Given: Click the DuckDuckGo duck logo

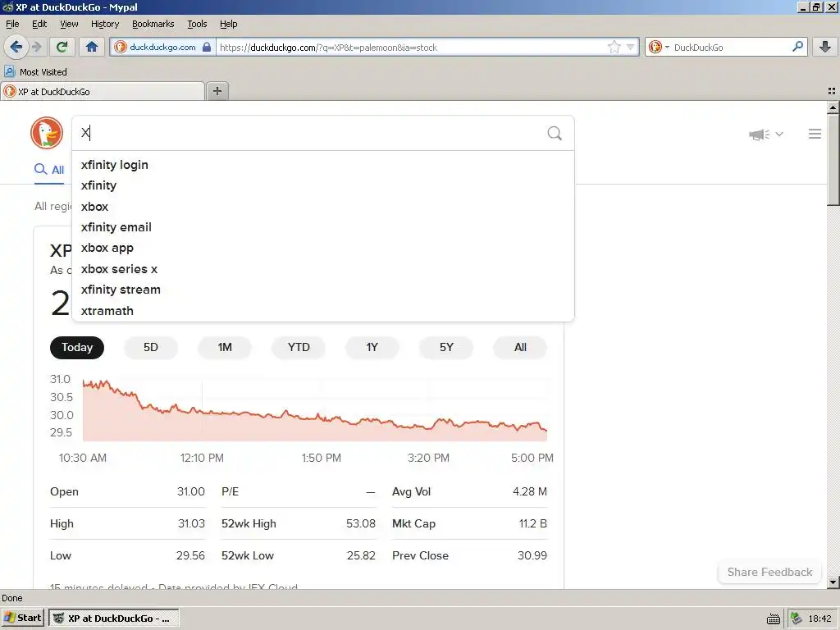Looking at the screenshot, I should [47, 133].
